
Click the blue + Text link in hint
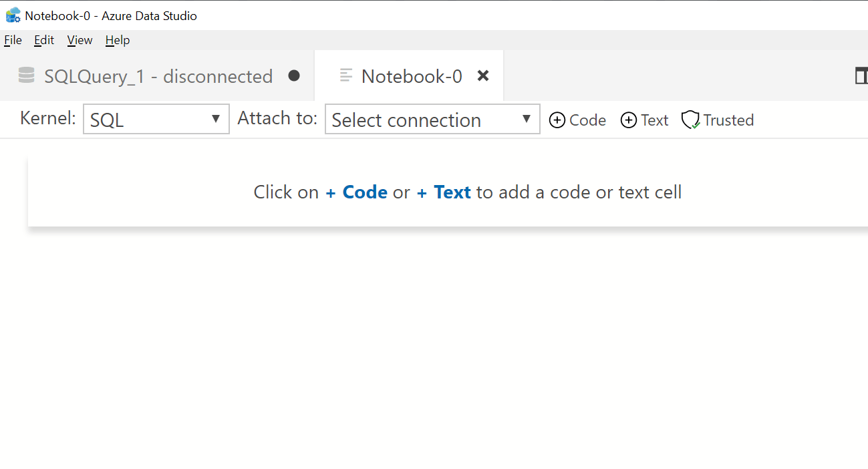click(x=444, y=192)
